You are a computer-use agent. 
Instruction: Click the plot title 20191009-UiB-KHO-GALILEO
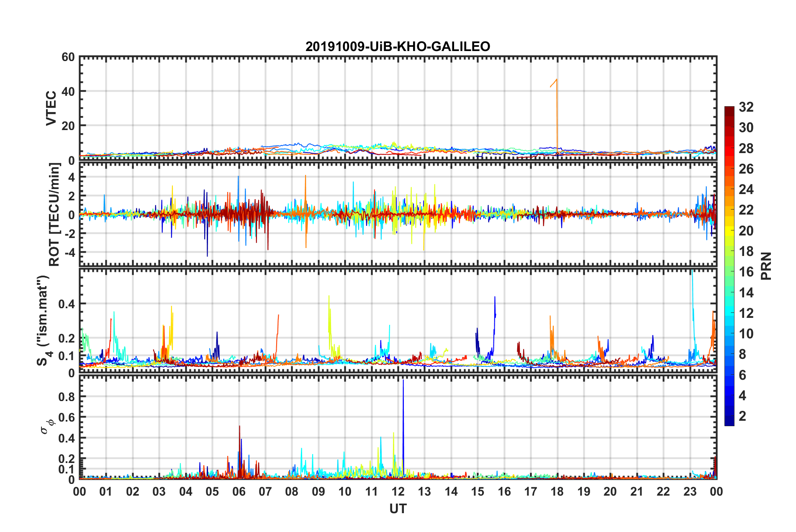tap(398, 46)
